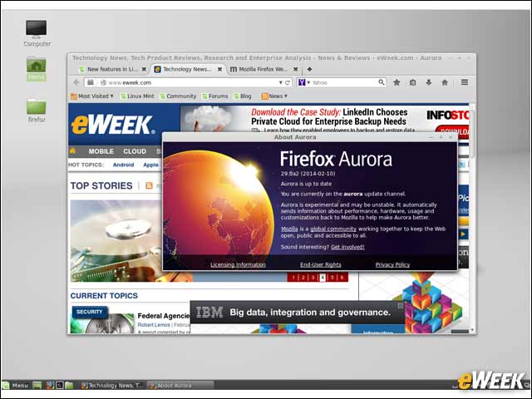Click the LinkedIn Case Study banner ad
Image resolution: width=532 pixels, height=399 pixels.
click(324, 118)
